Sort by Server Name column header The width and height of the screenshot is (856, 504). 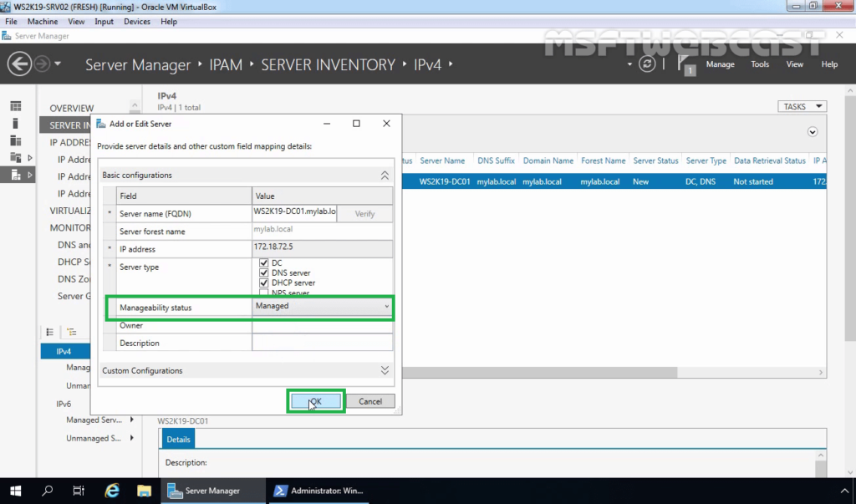pyautogui.click(x=442, y=160)
